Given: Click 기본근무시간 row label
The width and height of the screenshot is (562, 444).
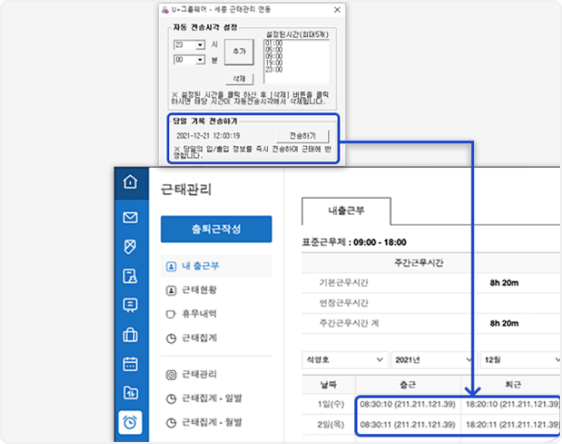Looking at the screenshot, I should pyautogui.click(x=344, y=283).
